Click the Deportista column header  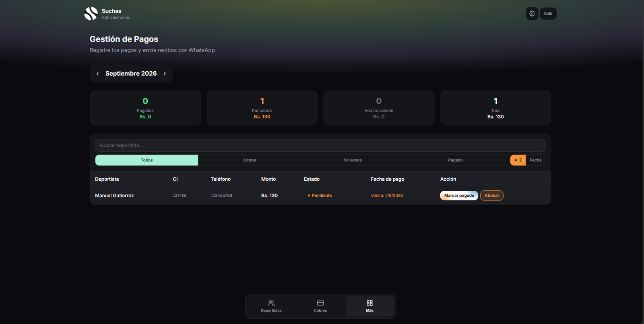point(107,179)
